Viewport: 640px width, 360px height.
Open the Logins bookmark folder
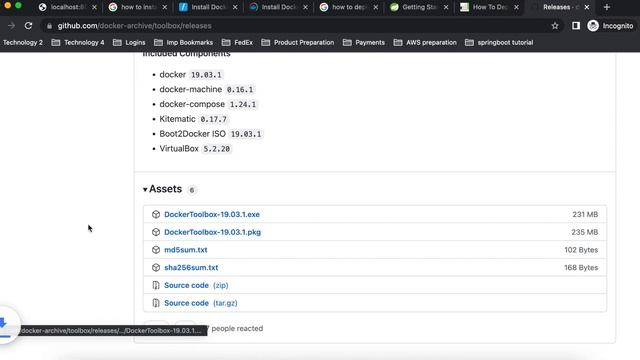[129, 42]
